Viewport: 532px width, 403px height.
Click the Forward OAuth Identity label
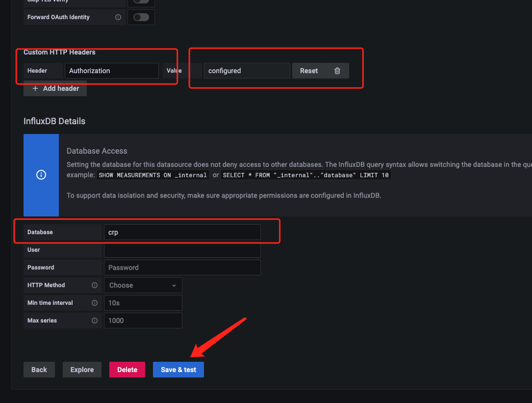coord(58,17)
